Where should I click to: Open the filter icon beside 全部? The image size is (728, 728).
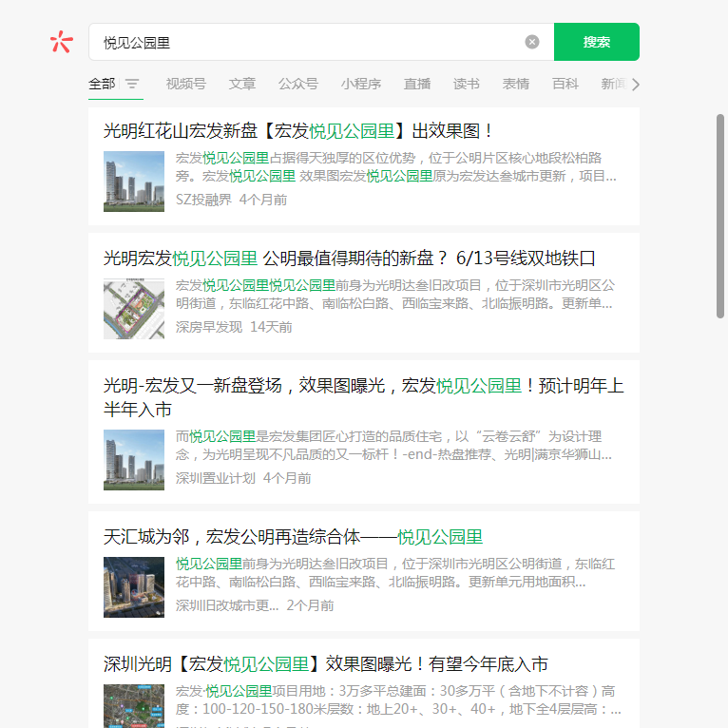pos(132,84)
